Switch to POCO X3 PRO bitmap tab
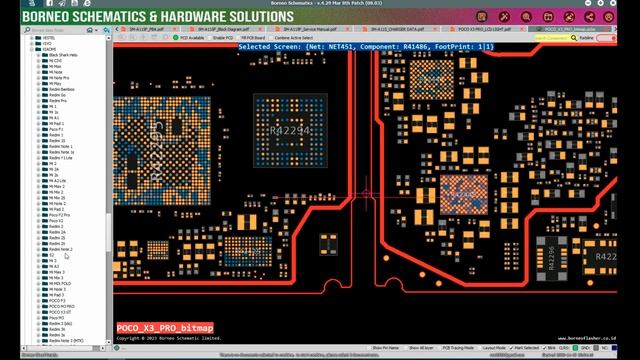 point(570,29)
